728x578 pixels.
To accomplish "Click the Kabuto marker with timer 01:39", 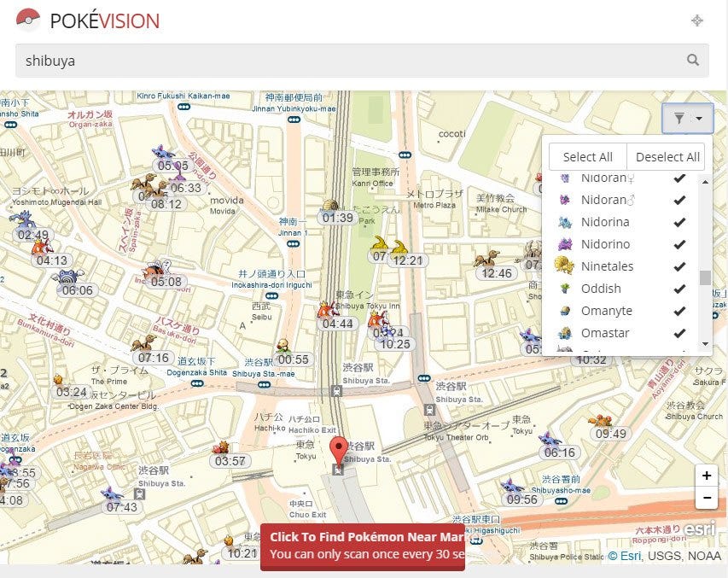I will (x=330, y=207).
